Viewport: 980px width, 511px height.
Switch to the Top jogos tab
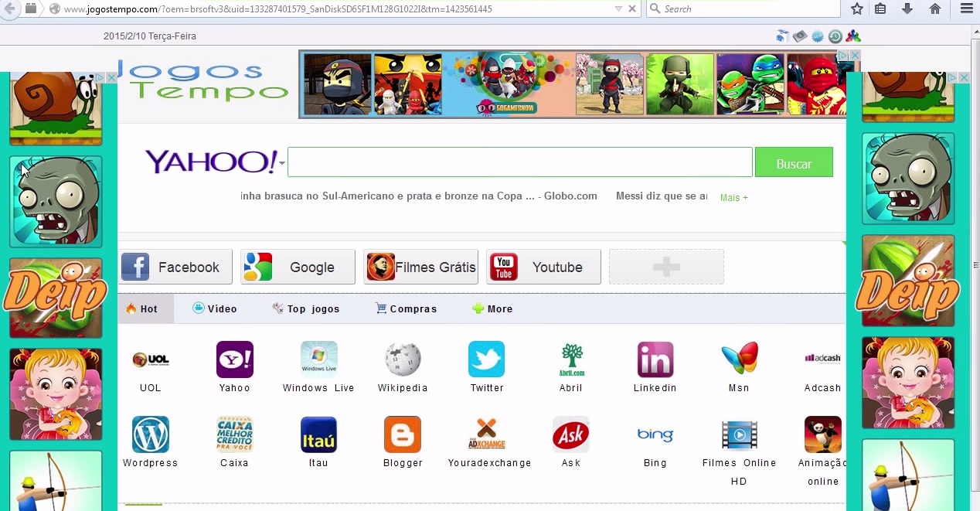coord(306,308)
